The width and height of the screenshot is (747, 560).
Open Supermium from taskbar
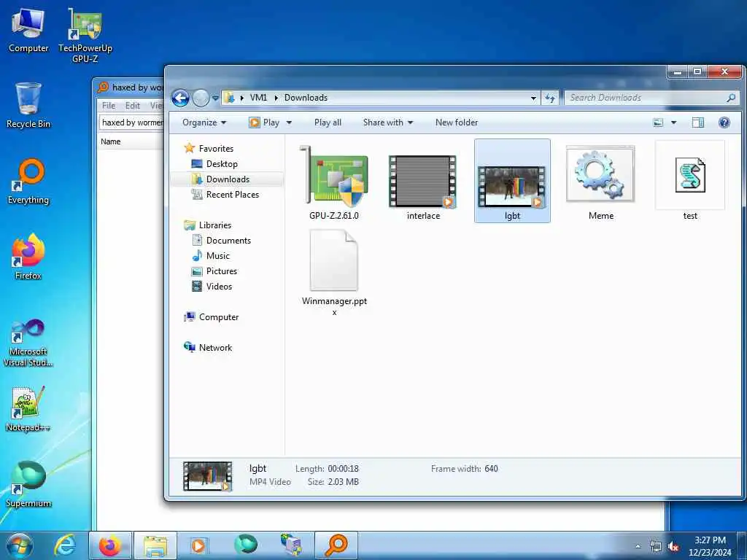point(245,545)
